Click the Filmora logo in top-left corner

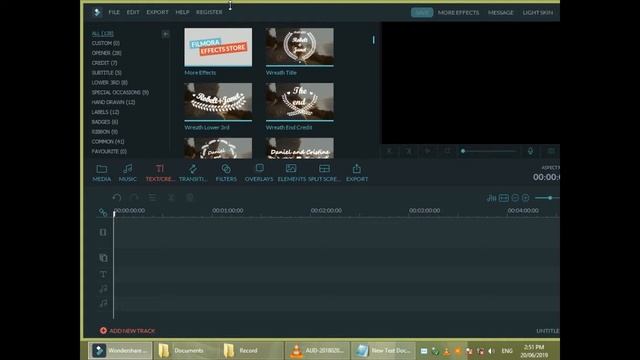97,12
